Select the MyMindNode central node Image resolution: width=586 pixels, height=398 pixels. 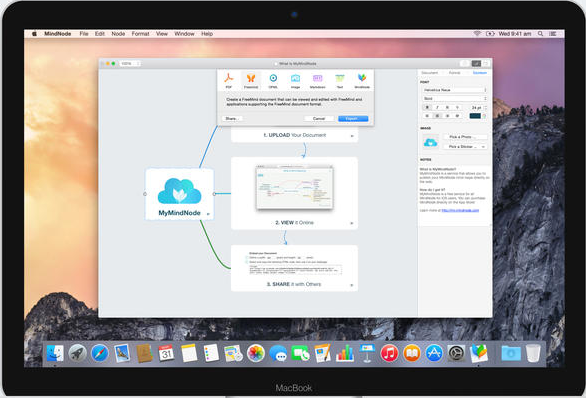point(179,194)
